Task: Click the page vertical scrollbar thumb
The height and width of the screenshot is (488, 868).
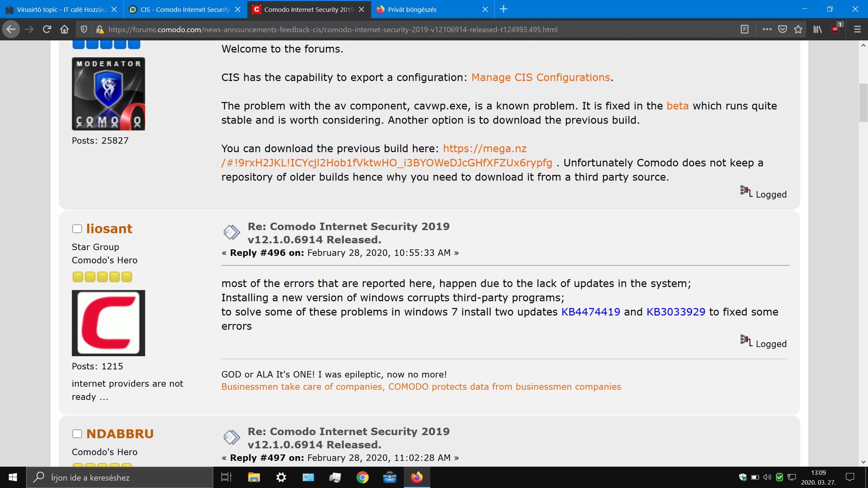Action: tap(863, 103)
